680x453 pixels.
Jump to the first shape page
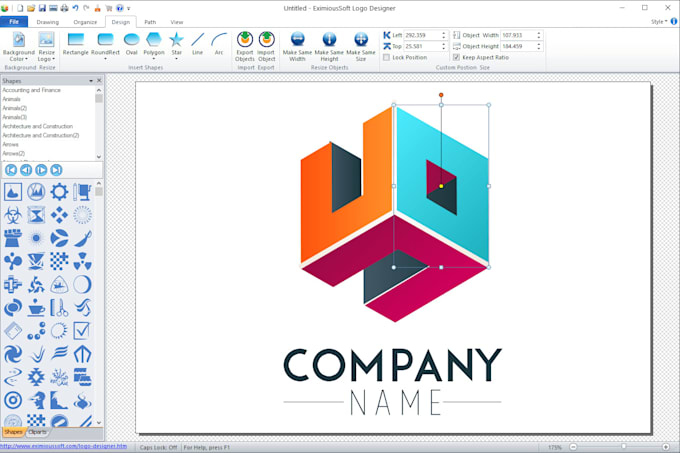[11, 170]
